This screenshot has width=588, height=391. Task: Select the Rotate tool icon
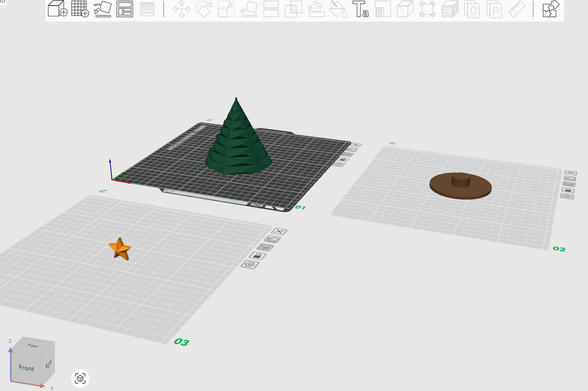tap(204, 9)
